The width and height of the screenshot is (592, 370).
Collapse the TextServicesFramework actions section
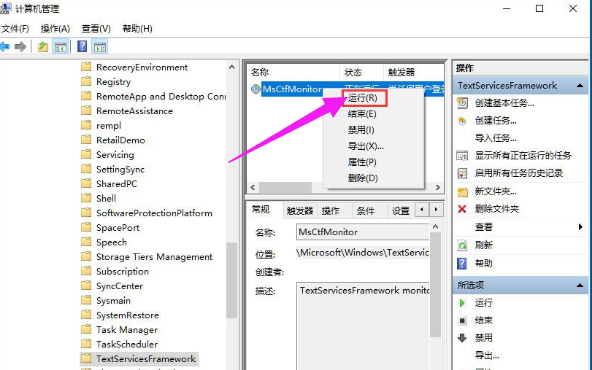pos(580,86)
